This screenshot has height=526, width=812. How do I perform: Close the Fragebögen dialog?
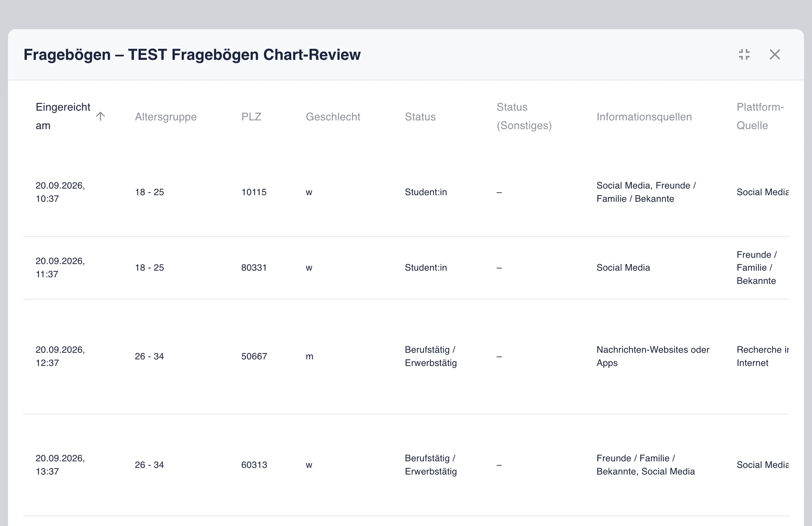tap(775, 55)
